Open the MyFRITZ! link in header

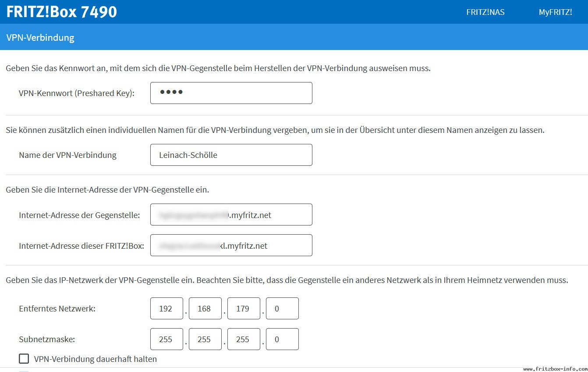555,12
